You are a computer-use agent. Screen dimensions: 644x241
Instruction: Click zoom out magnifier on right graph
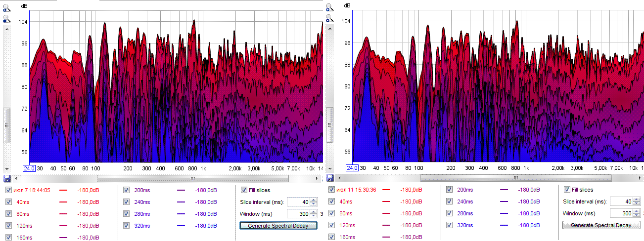pos(329,19)
